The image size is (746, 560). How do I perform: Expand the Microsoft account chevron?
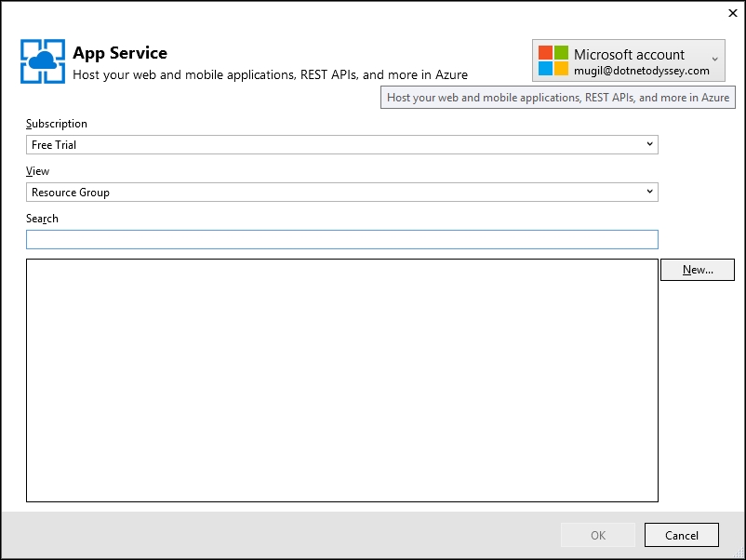pyautogui.click(x=714, y=59)
